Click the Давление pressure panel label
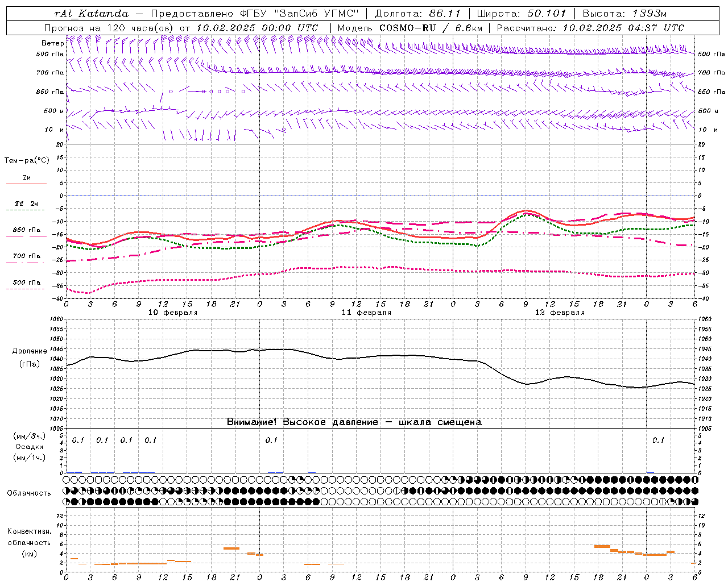Screen dimensions: 728x582 tap(30, 351)
